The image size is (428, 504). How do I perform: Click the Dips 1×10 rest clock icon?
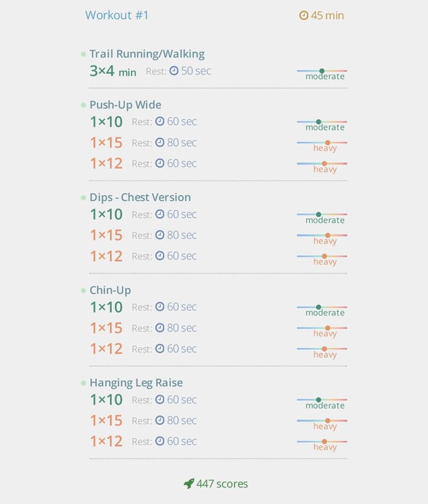tap(160, 214)
